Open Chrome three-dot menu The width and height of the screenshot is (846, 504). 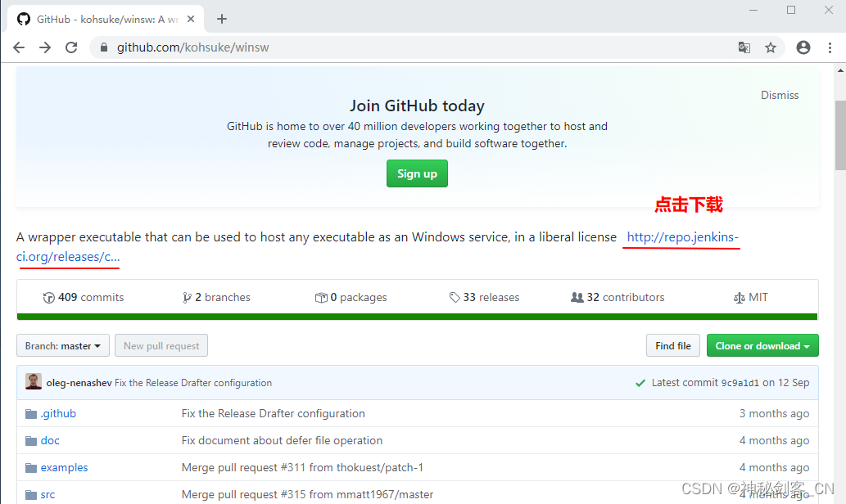click(830, 47)
